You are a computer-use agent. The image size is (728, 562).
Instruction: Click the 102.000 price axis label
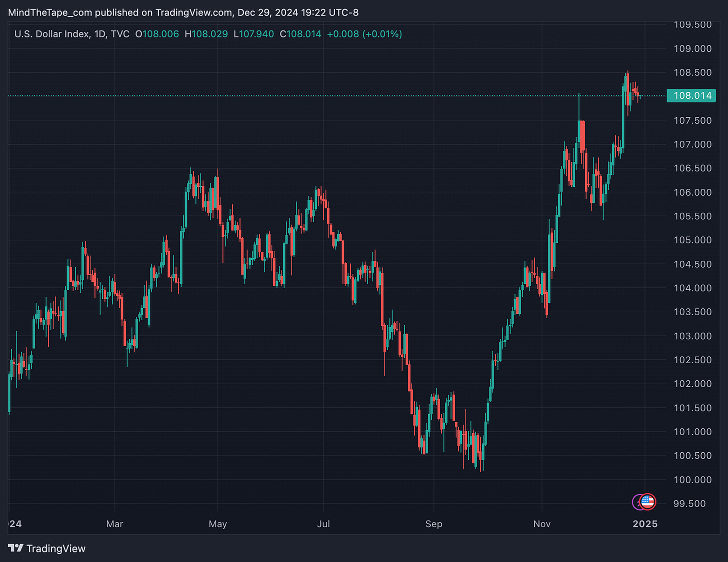coord(692,384)
